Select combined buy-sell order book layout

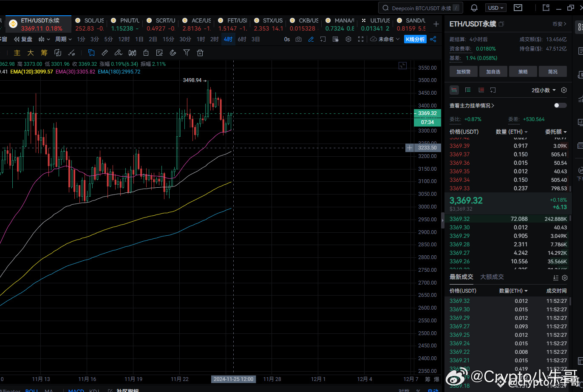(454, 90)
